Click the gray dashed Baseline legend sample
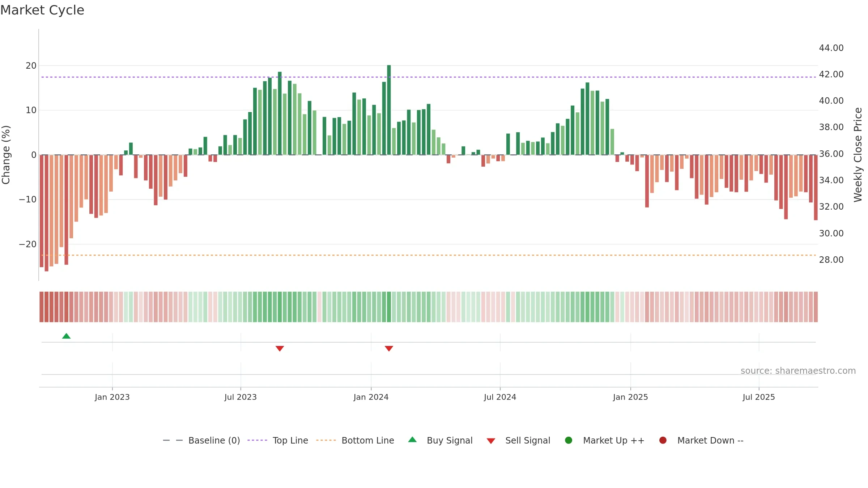868x488 pixels. pyautogui.click(x=173, y=440)
